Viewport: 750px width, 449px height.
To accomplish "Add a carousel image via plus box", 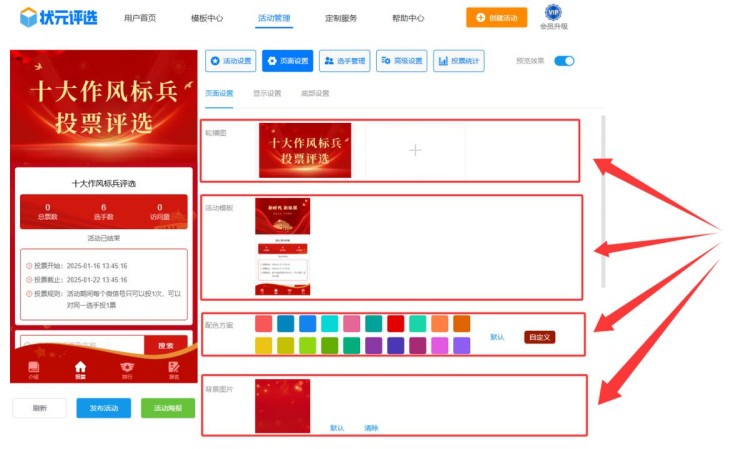I will [415, 150].
